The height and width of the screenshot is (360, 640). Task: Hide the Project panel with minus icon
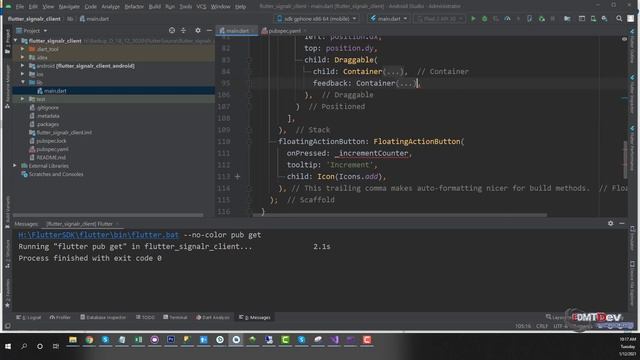point(209,31)
